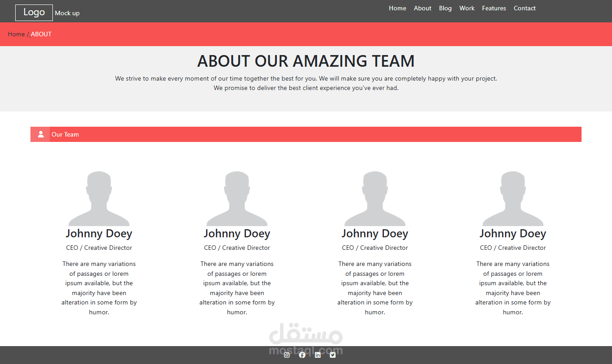The width and height of the screenshot is (612, 364).
Task: Click the ABOUT breadcrumb link
Action: point(41,34)
